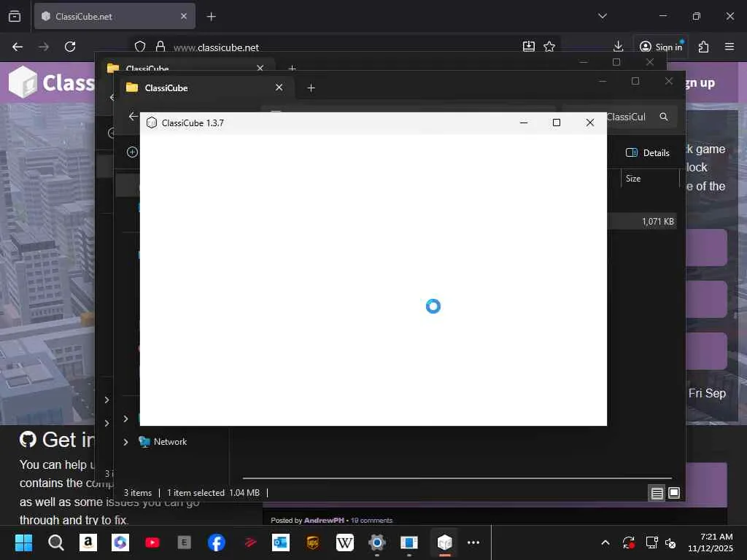Open the Windows Start menu
Viewport: 747px width, 560px height.
(23, 542)
